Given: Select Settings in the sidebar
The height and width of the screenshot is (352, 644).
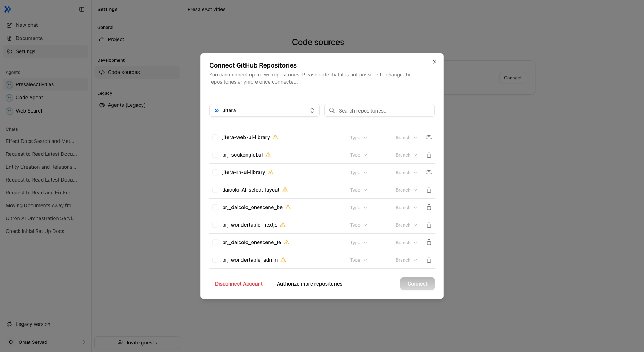Looking at the screenshot, I should coord(45,51).
